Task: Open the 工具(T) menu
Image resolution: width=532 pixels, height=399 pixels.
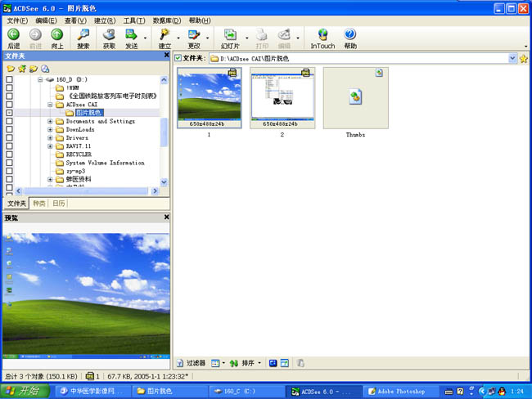Action: click(134, 20)
